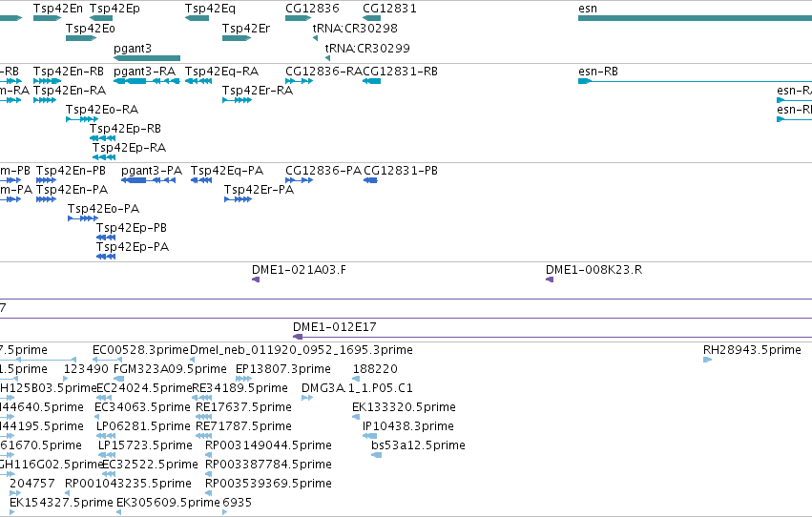
Task: Click the DME1-021A03.F marker
Action: 256,279
